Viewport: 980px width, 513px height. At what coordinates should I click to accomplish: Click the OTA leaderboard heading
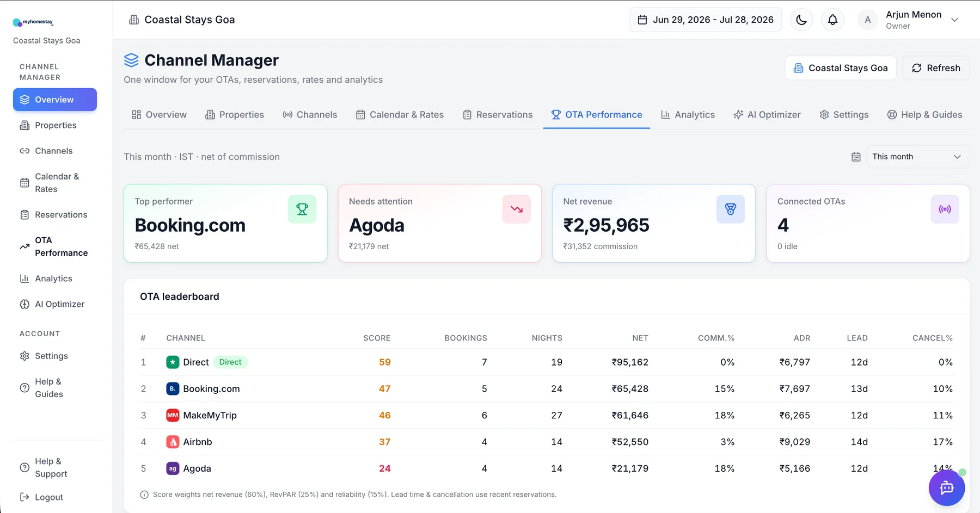pos(180,296)
